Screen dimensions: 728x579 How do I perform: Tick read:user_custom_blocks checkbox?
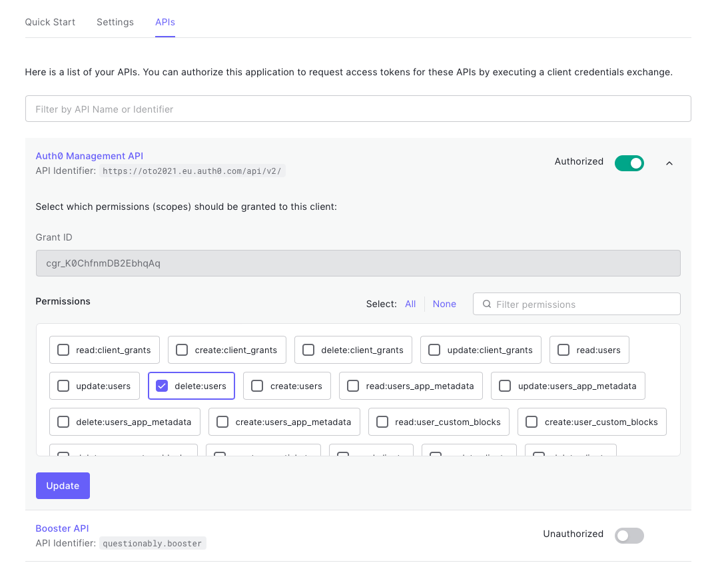pyautogui.click(x=382, y=422)
